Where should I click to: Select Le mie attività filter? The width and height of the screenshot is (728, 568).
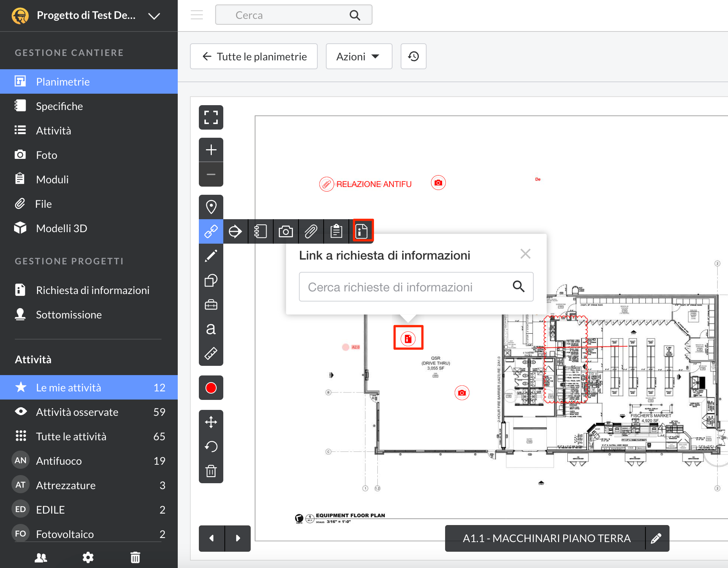pos(89,387)
